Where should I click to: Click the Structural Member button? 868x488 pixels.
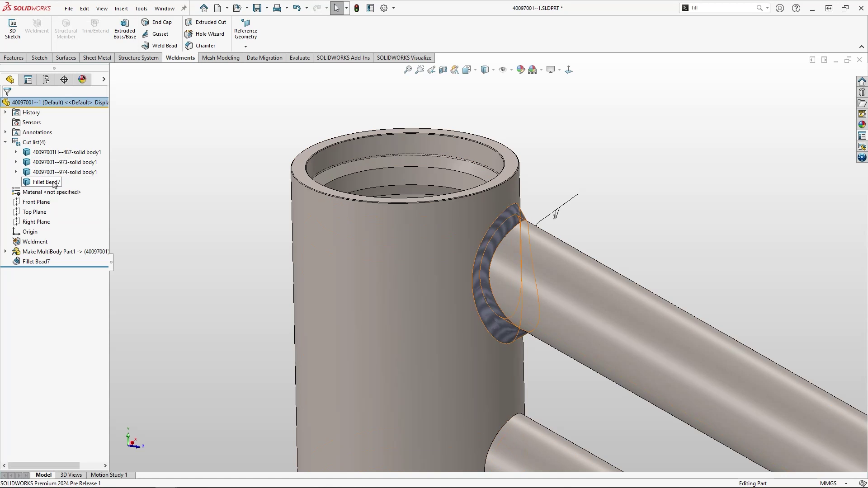coord(66,28)
